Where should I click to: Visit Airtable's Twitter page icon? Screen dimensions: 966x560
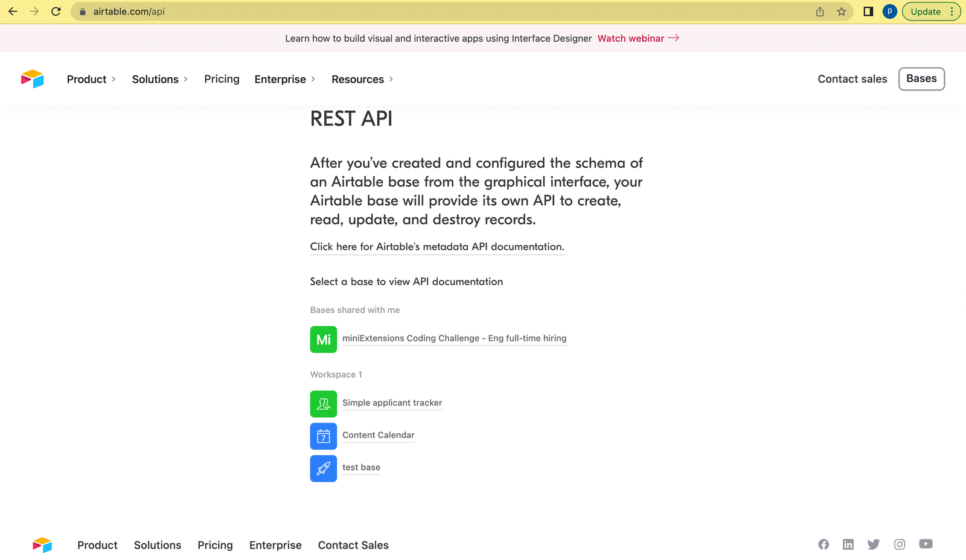[x=874, y=544]
